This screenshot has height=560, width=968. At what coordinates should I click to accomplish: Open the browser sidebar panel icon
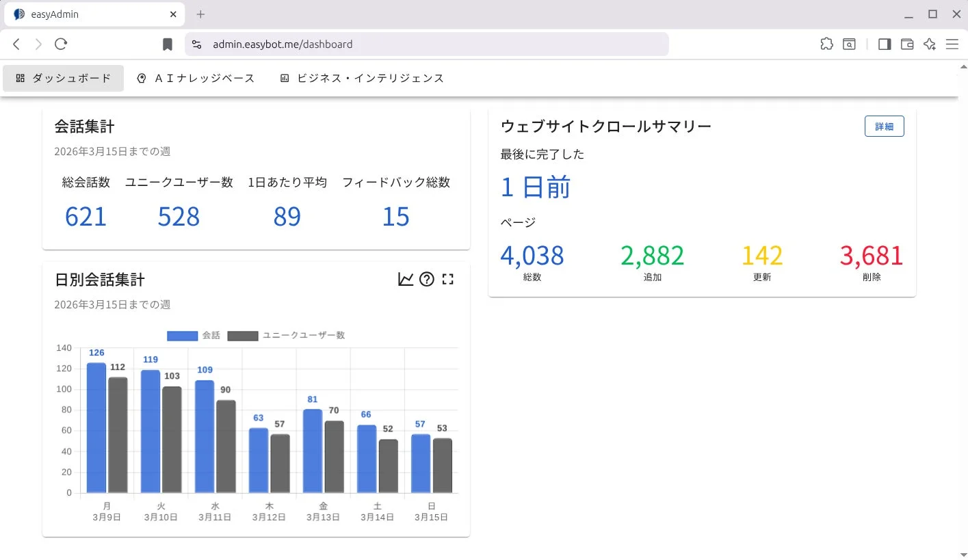pos(884,44)
